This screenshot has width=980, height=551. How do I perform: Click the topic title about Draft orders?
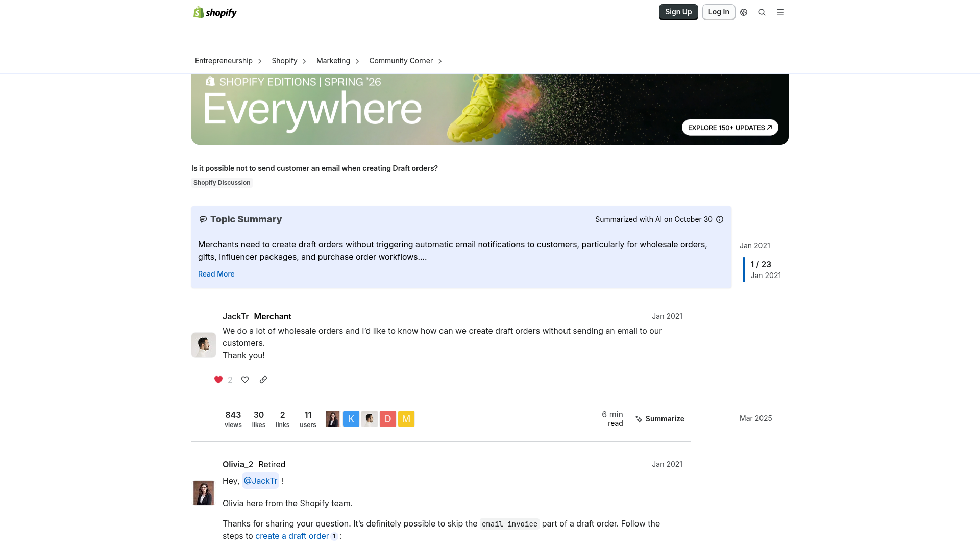click(x=314, y=168)
